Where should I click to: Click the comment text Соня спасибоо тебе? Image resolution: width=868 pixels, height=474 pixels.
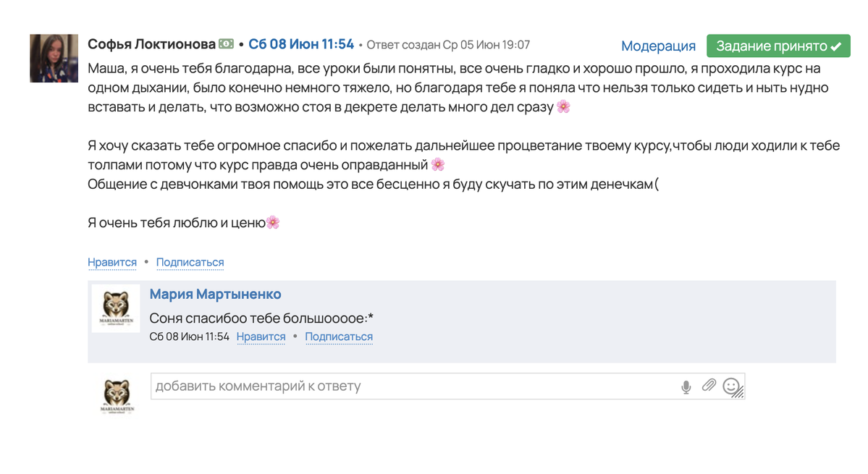click(x=261, y=318)
